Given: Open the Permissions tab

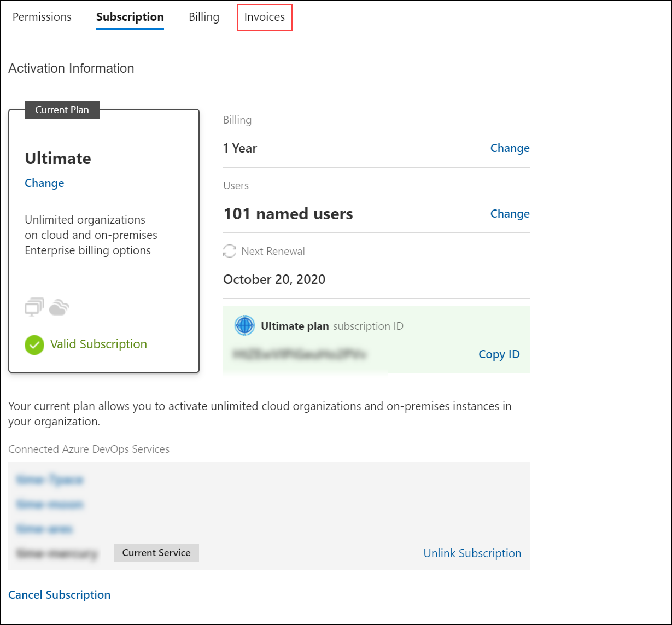Looking at the screenshot, I should pos(42,17).
